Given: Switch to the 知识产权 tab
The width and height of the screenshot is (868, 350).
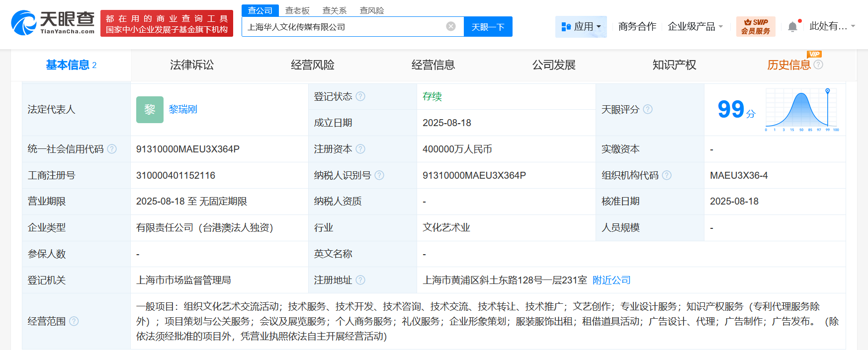Looking at the screenshot, I should tap(674, 65).
